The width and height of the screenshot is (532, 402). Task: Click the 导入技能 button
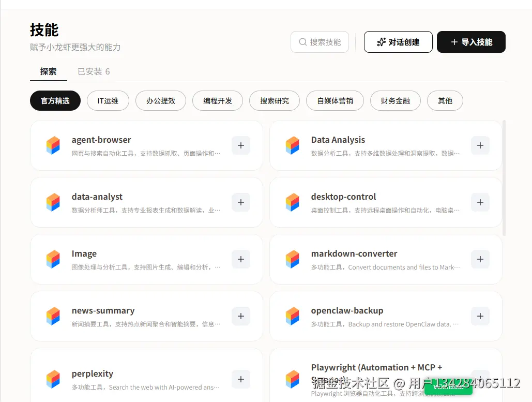point(471,42)
